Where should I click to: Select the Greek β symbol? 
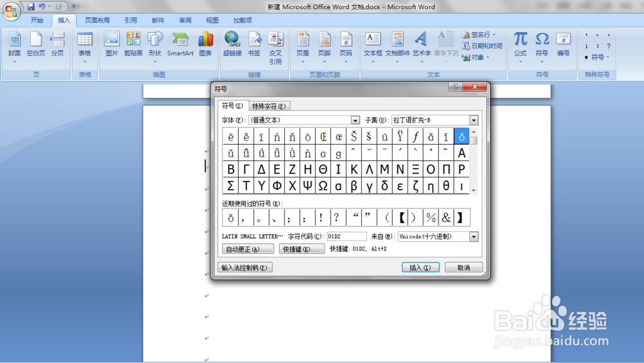point(354,186)
